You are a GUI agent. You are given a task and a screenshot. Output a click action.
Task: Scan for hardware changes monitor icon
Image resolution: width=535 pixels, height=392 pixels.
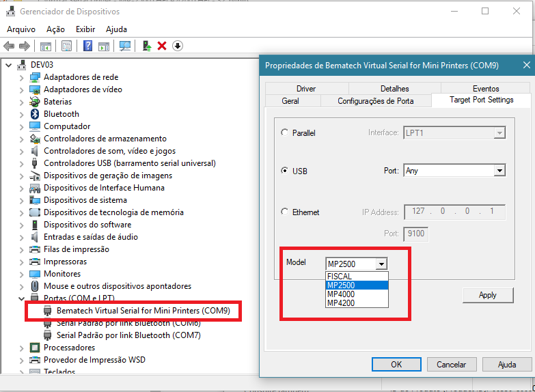click(125, 46)
